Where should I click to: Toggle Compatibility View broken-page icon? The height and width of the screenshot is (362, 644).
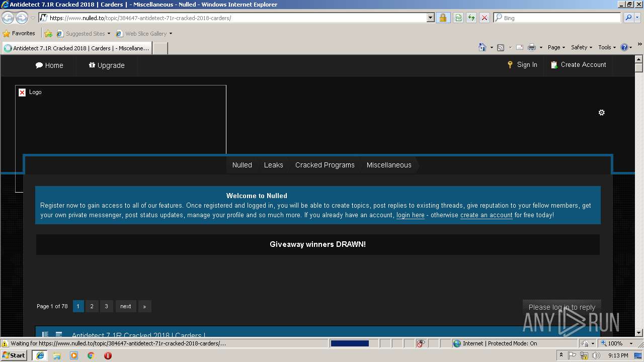[x=458, y=18]
